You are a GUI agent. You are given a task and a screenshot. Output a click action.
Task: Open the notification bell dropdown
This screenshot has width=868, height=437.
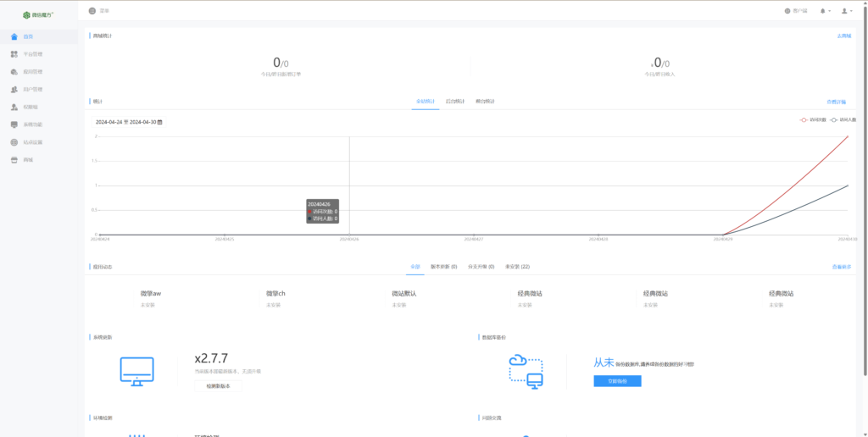coord(824,11)
